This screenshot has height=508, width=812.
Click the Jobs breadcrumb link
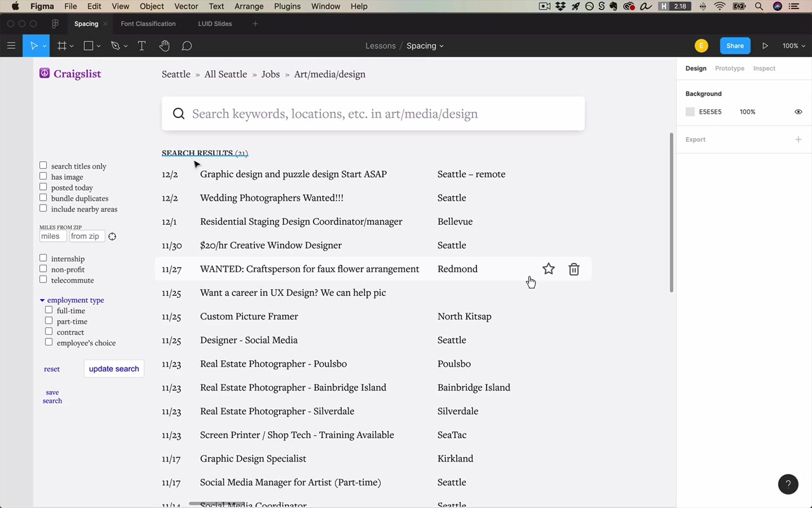(270, 74)
